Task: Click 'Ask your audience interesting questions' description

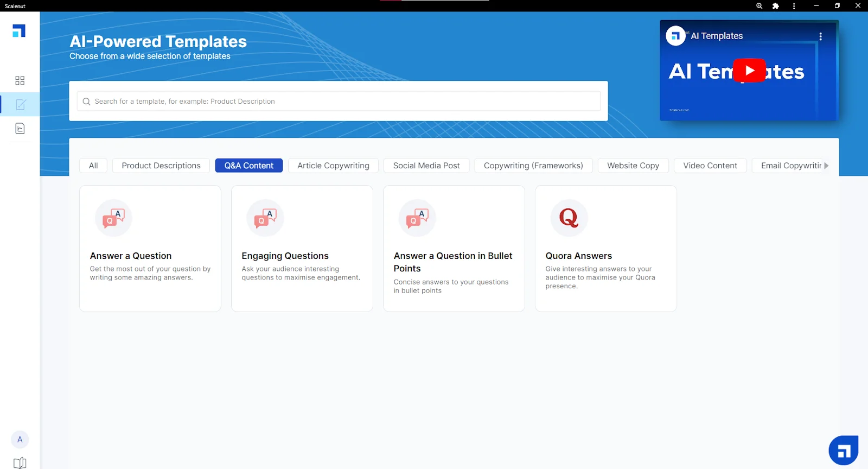Action: (x=301, y=273)
